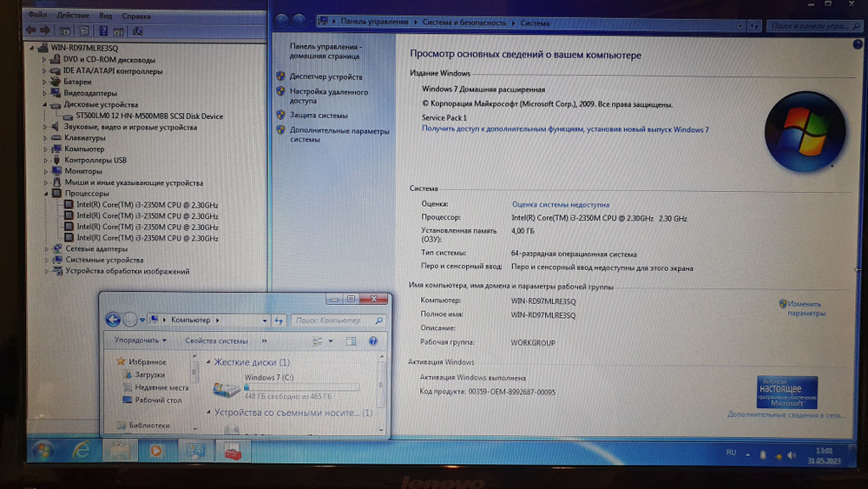The image size is (868, 489).
Task: Expand the Батареи node
Action: click(44, 82)
